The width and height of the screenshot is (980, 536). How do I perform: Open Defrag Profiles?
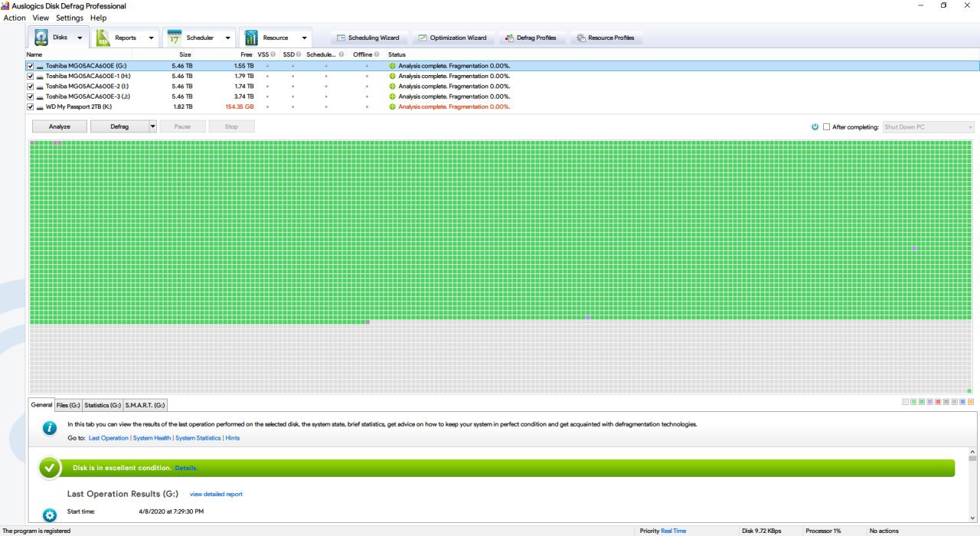pos(531,38)
